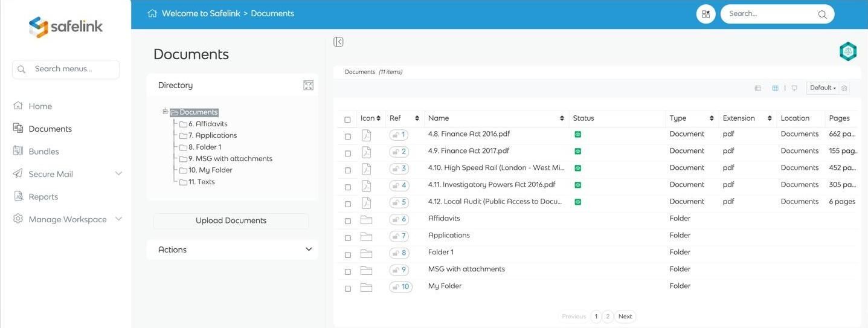Click green status icon for Finance Act 2017
The width and height of the screenshot is (868, 328).
pyautogui.click(x=577, y=151)
